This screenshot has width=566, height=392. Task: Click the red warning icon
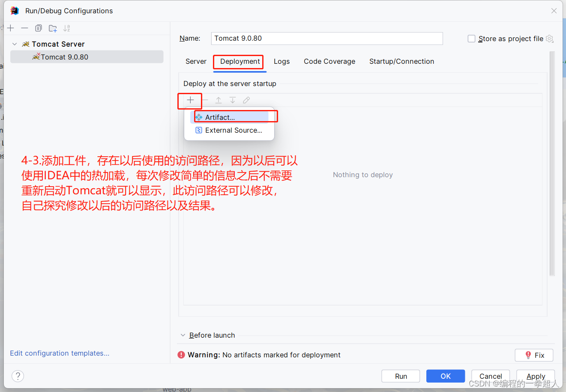tap(181, 355)
